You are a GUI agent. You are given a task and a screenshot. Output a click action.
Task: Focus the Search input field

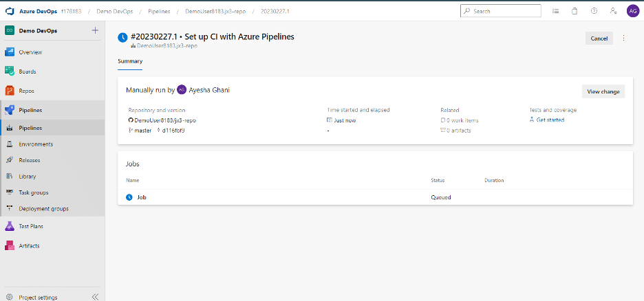501,11
